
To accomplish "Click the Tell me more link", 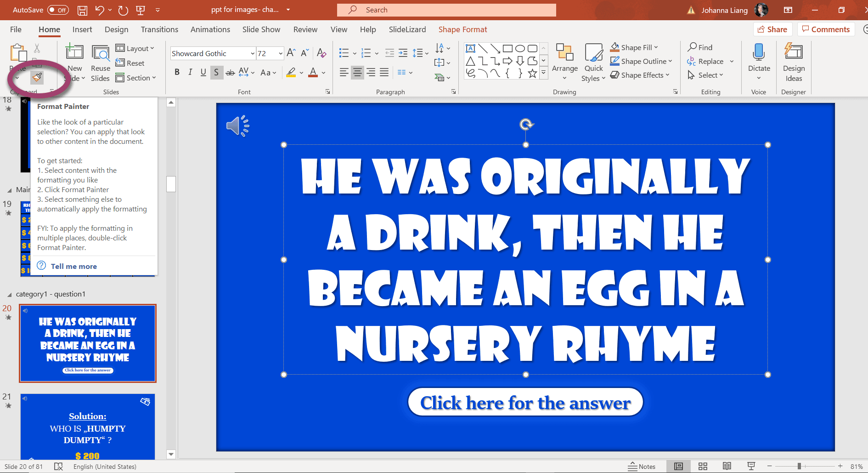I will pos(73,266).
